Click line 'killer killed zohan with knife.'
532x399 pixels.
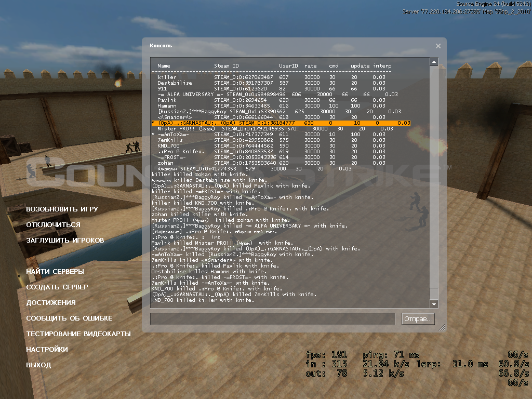coord(199,175)
